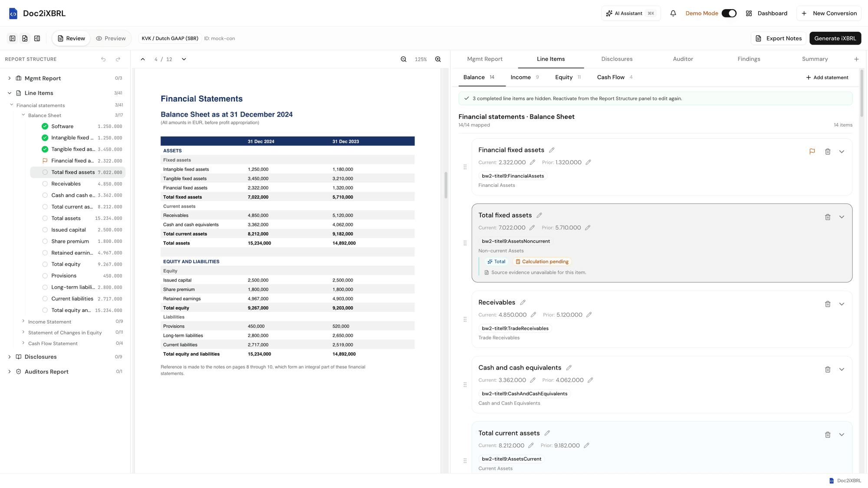Expand Auditors Report tree node
868x488 pixels.
(10, 372)
